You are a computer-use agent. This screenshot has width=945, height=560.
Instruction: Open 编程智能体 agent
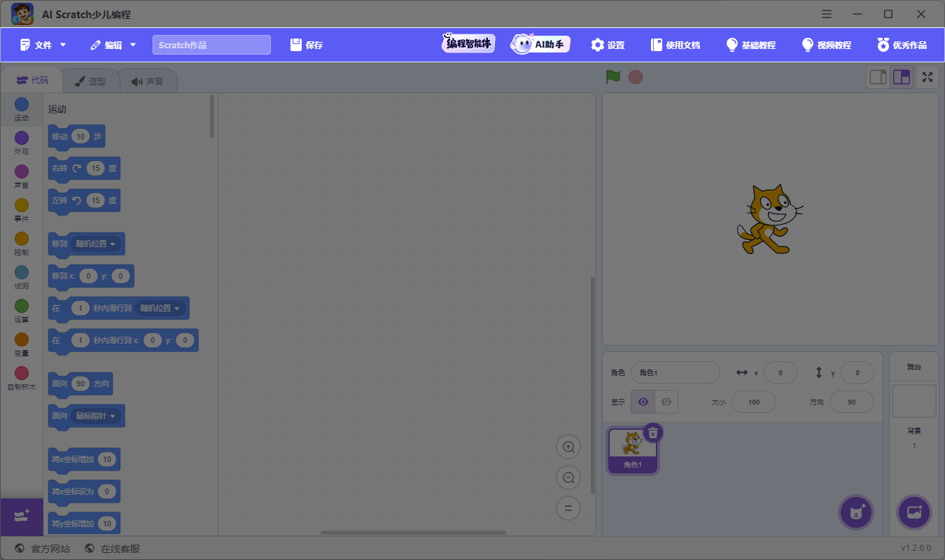point(468,44)
